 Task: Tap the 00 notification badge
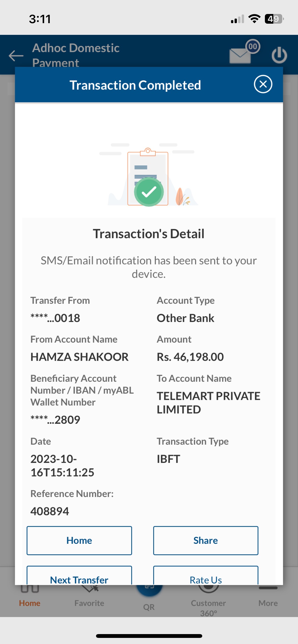pyautogui.click(x=253, y=47)
